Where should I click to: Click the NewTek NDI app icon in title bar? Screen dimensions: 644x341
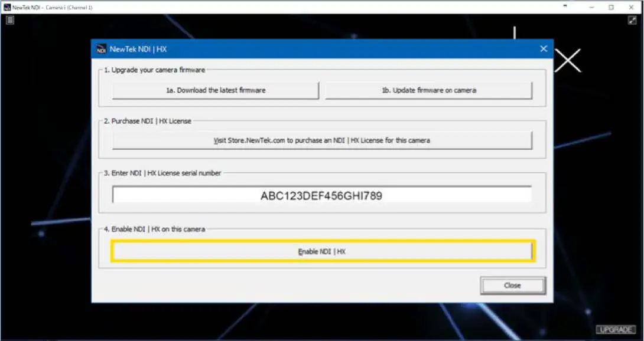[7, 8]
